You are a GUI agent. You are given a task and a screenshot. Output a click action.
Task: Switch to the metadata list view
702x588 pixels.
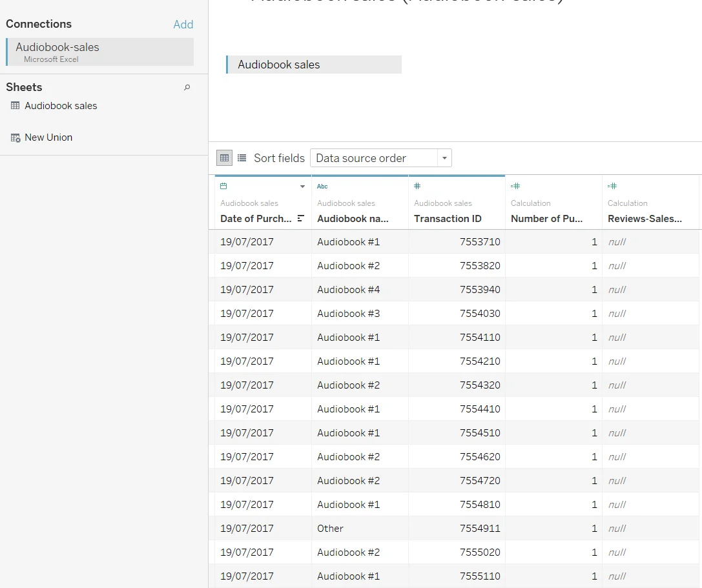point(242,157)
